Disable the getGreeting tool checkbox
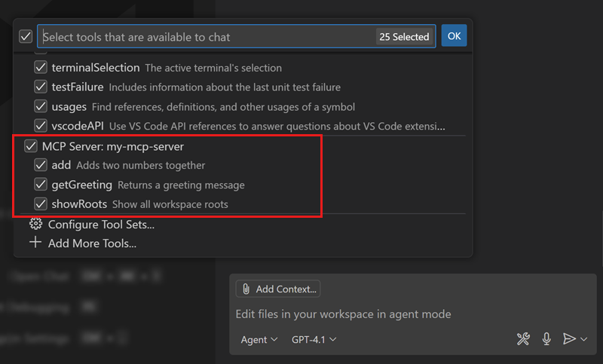The width and height of the screenshot is (603, 364). tap(41, 185)
